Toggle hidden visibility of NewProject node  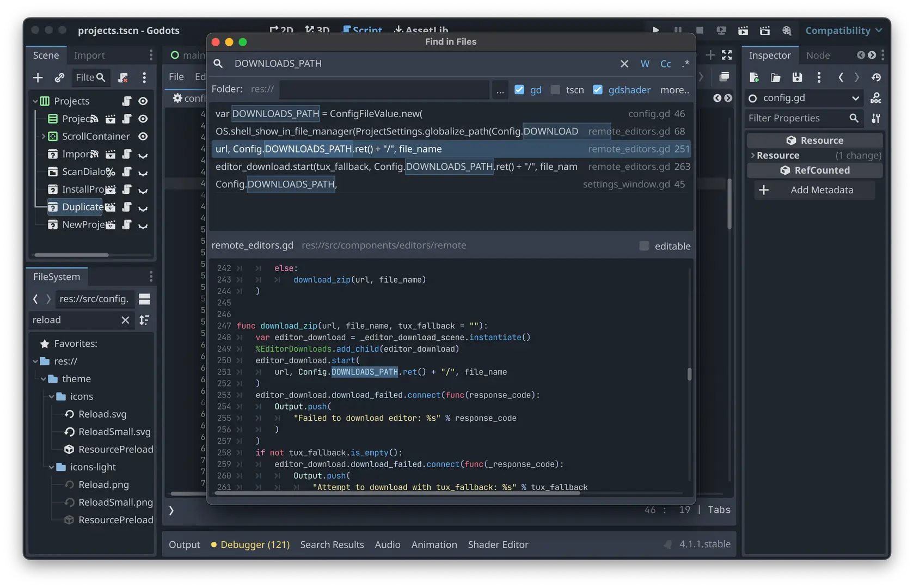[x=143, y=225]
